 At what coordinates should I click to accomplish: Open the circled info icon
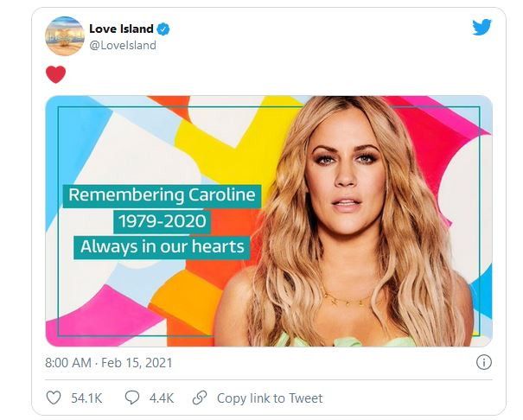tap(484, 362)
